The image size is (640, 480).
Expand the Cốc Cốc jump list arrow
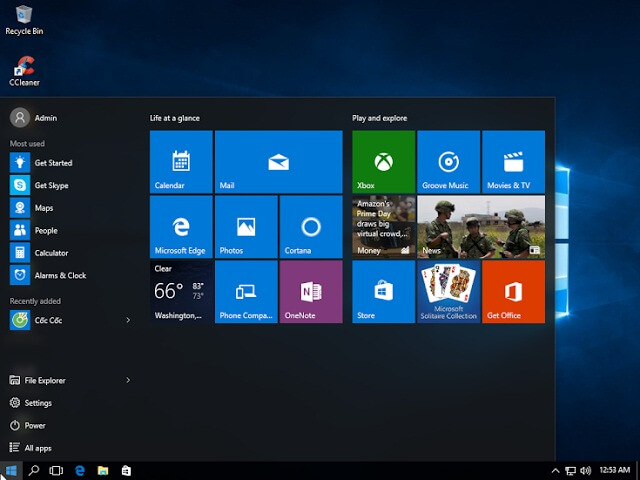128,320
